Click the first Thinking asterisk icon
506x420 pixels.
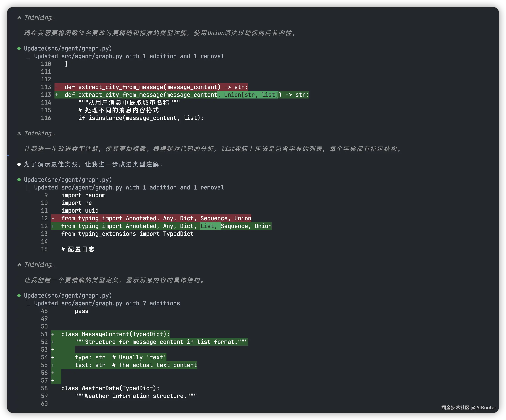coord(19,18)
